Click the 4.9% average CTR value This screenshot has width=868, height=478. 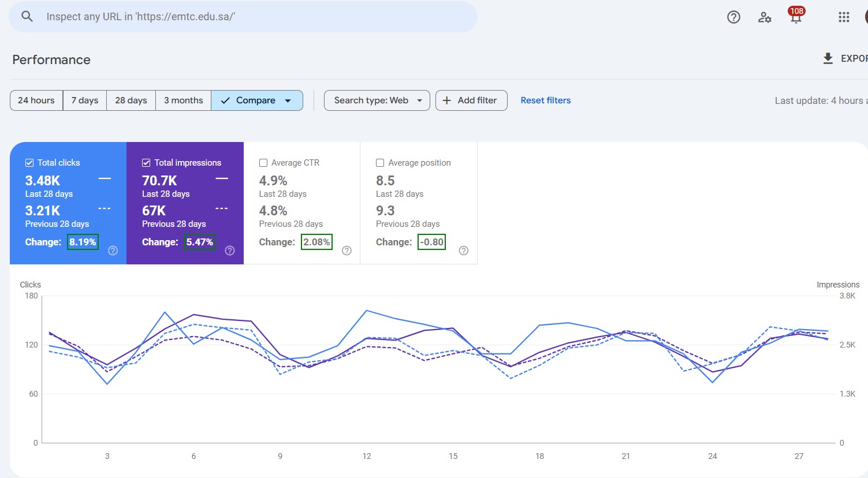point(273,181)
